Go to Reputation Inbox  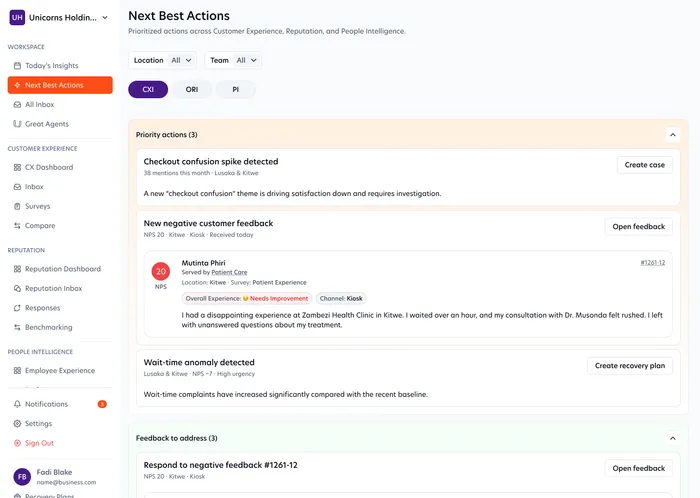click(60, 288)
